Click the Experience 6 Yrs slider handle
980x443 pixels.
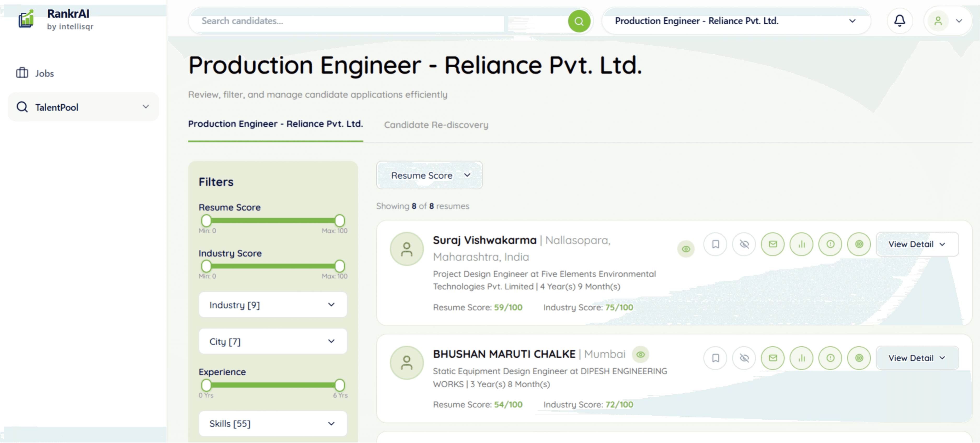(339, 385)
